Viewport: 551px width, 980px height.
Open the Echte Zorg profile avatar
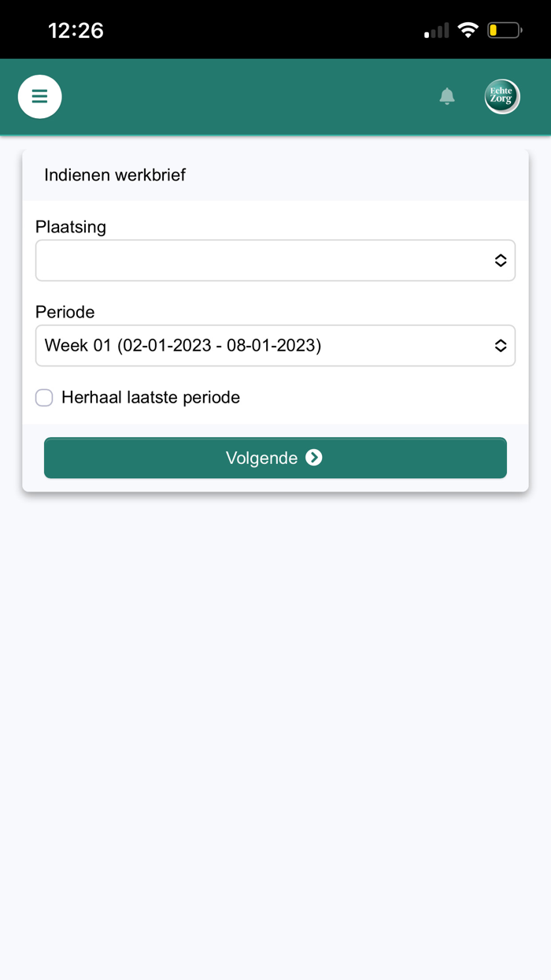click(x=501, y=97)
